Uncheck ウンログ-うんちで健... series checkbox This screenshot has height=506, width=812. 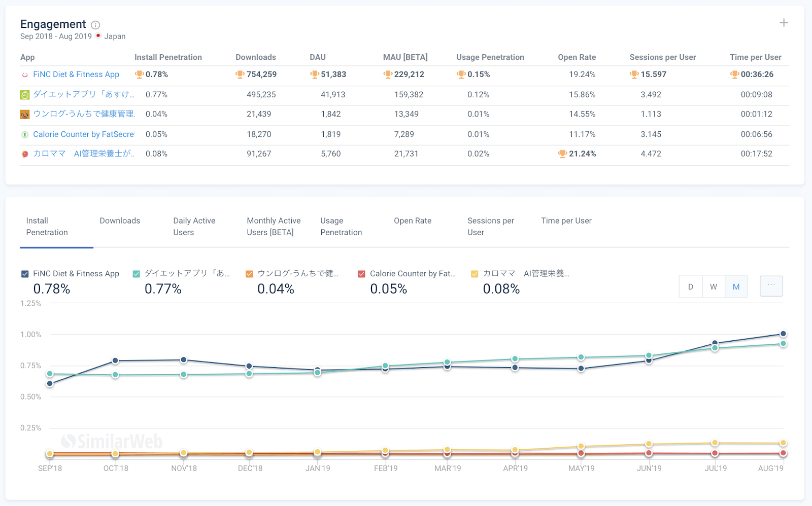pos(249,274)
